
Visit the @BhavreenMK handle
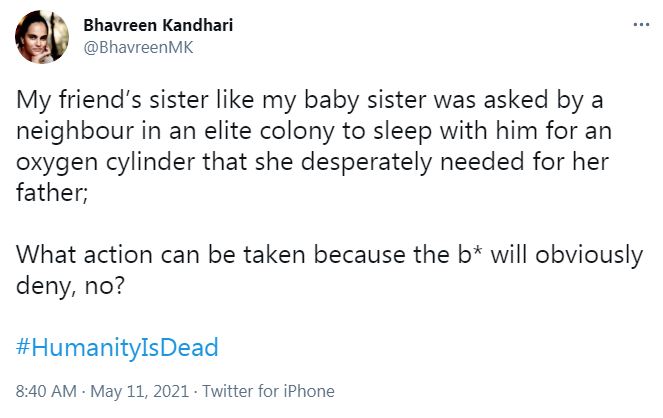pyautogui.click(x=138, y=47)
